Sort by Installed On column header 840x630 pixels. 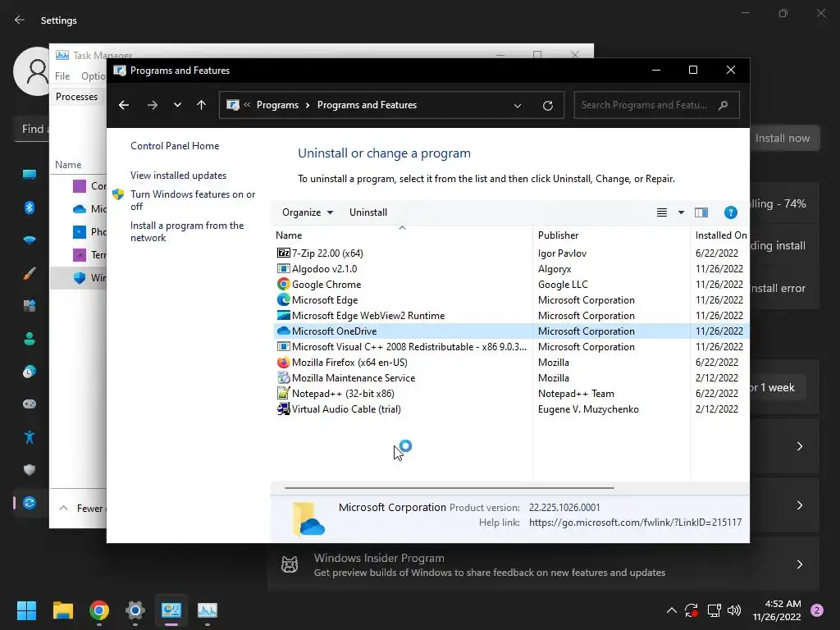click(x=720, y=235)
